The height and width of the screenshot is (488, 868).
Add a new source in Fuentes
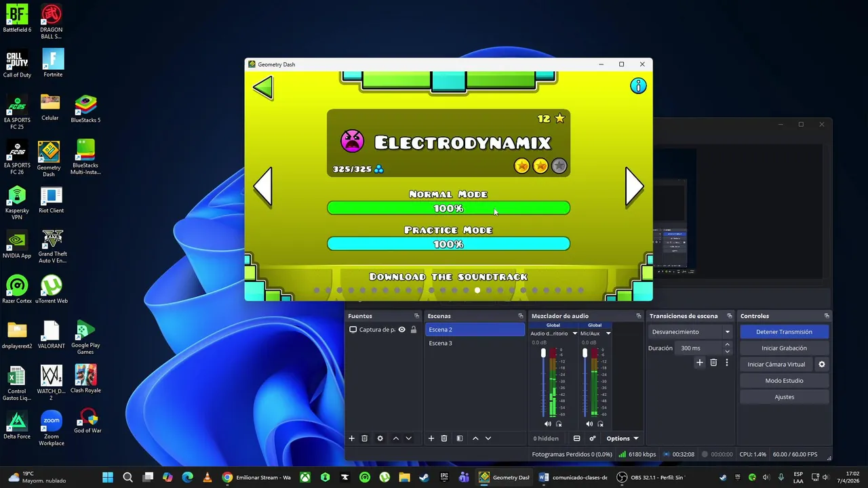coord(351,439)
